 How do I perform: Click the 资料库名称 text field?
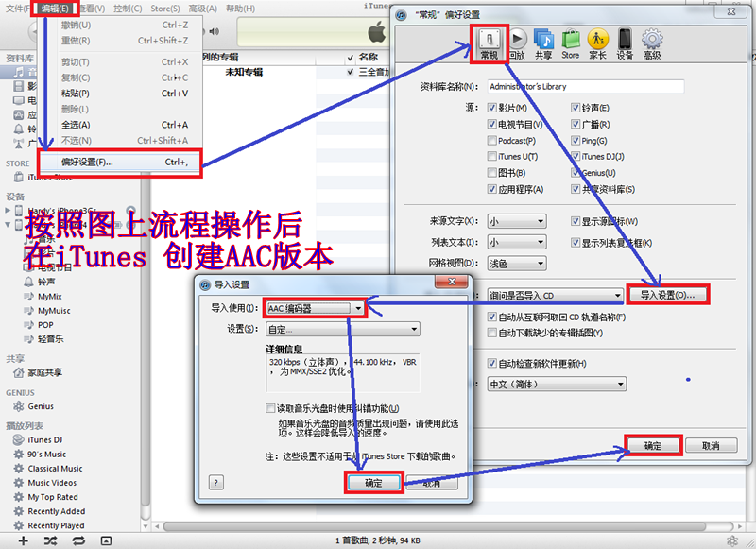pyautogui.click(x=585, y=87)
